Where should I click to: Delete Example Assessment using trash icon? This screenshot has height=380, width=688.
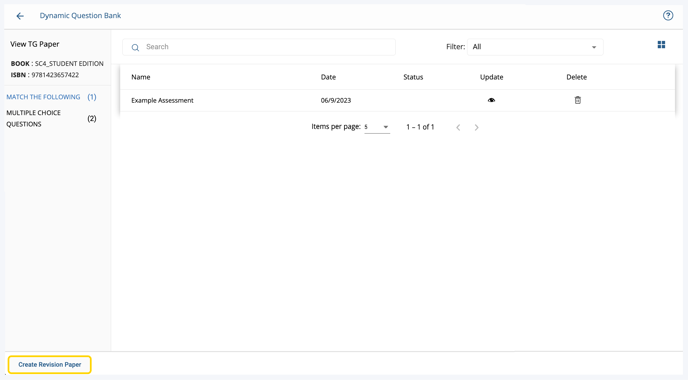pos(578,100)
